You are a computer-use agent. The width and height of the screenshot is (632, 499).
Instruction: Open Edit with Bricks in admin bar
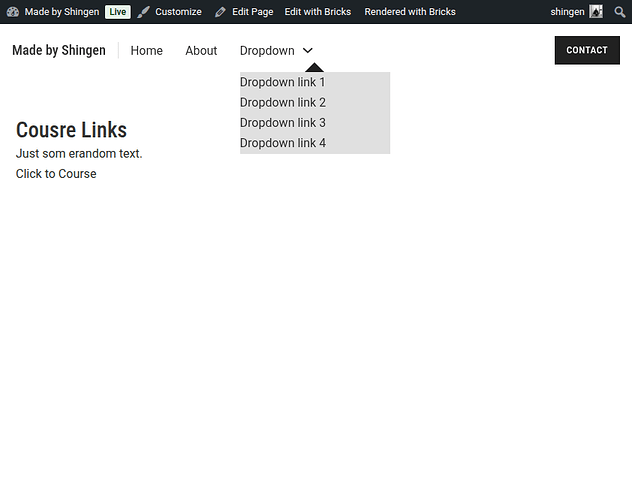point(317,12)
